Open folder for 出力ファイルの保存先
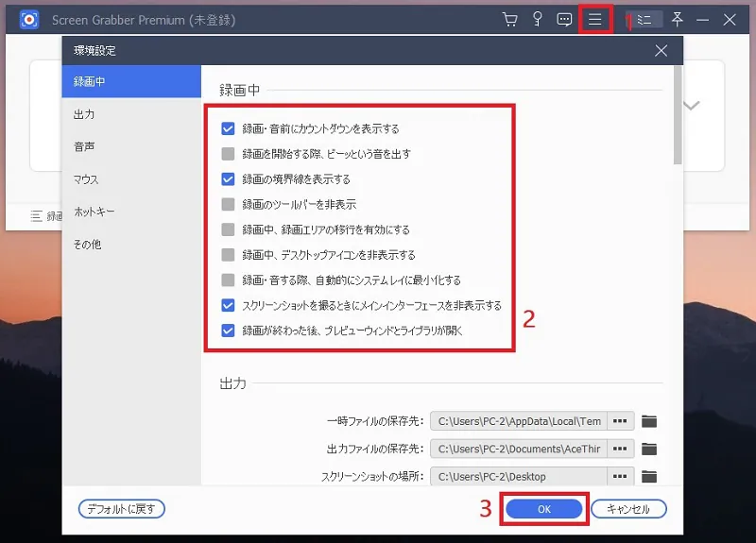Image resolution: width=756 pixels, height=543 pixels. (x=649, y=449)
